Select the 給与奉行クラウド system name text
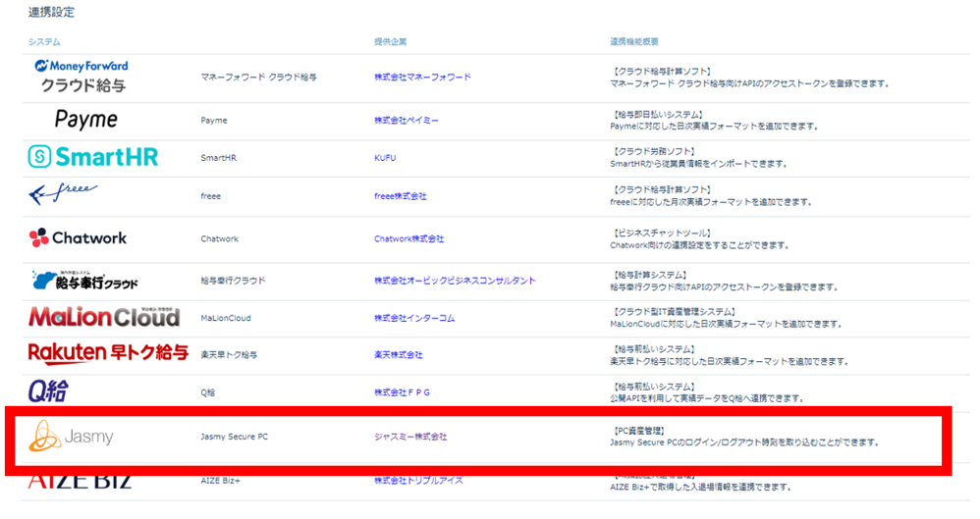 click(233, 281)
